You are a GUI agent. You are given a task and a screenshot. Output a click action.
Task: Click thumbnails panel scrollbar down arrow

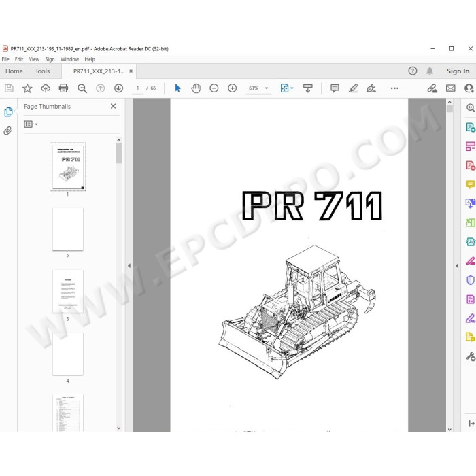pos(119,428)
